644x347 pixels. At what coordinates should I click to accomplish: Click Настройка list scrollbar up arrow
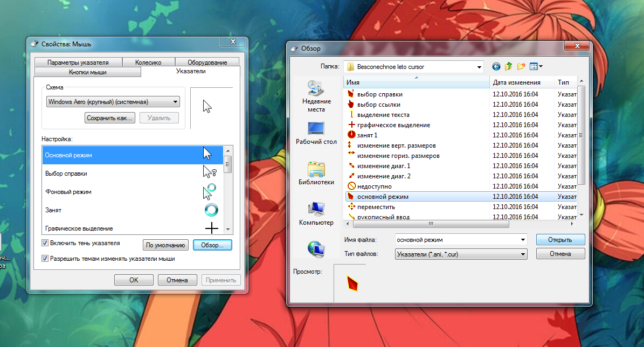228,151
